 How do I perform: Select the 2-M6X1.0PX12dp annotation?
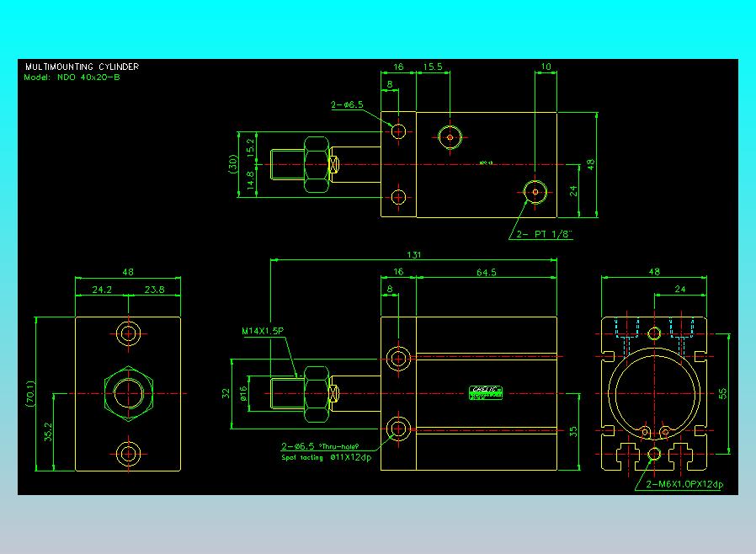(684, 484)
